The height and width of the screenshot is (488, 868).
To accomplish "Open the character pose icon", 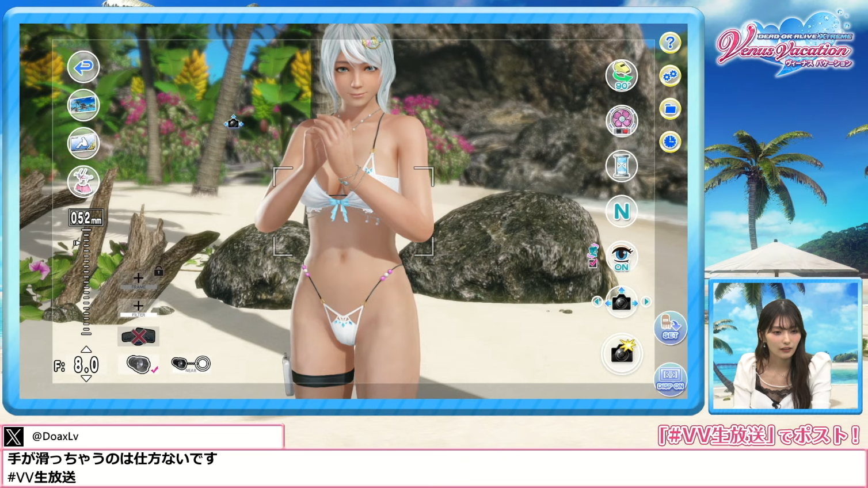I will point(83,143).
